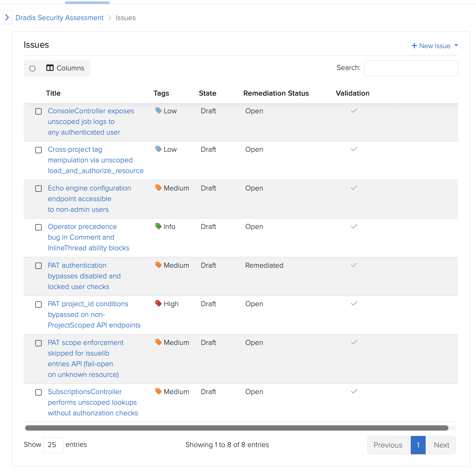Sort by the Remediation Status column header

(276, 93)
